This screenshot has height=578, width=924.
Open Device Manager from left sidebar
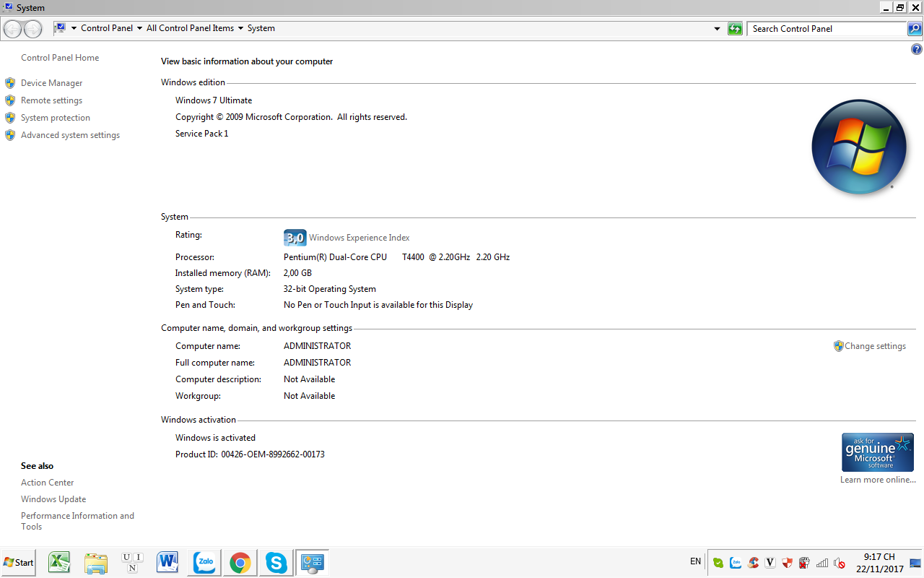(51, 83)
